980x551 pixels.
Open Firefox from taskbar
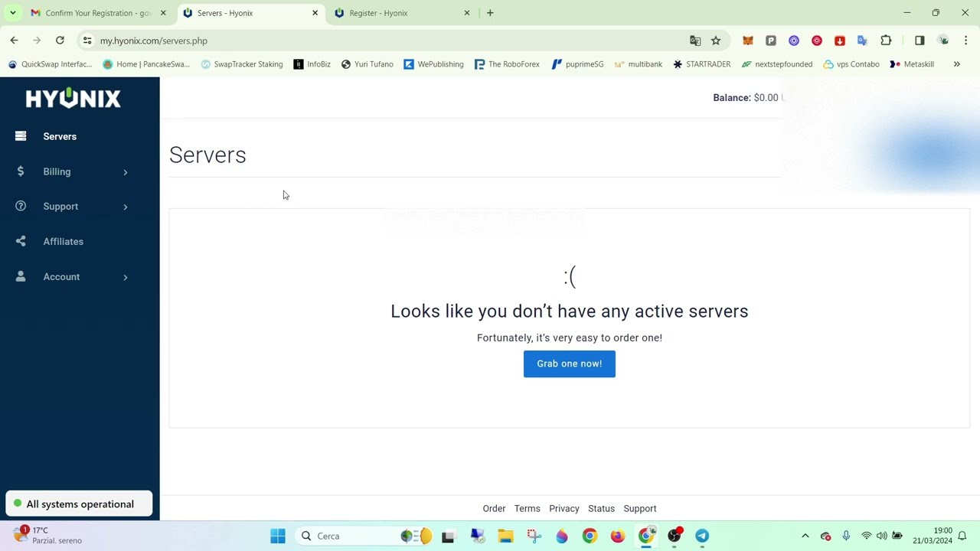(x=618, y=536)
